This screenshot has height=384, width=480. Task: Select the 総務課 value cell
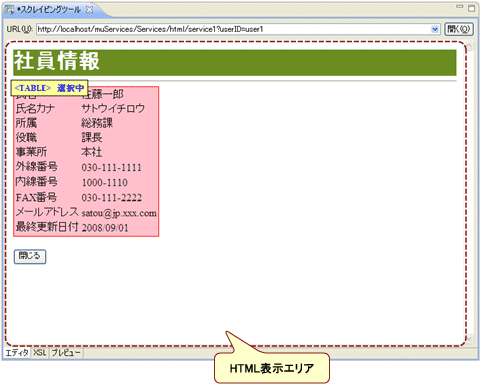(x=97, y=123)
